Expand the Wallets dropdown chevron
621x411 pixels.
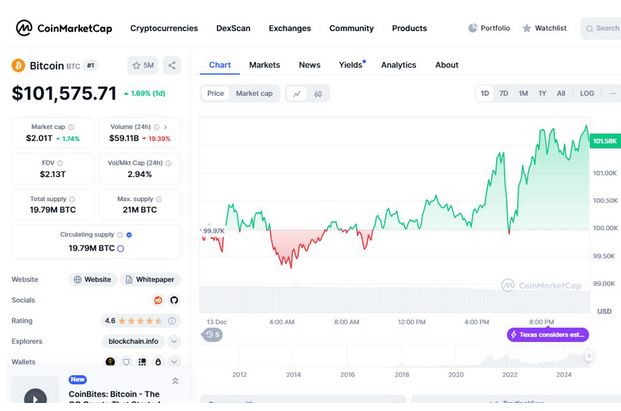click(x=173, y=361)
